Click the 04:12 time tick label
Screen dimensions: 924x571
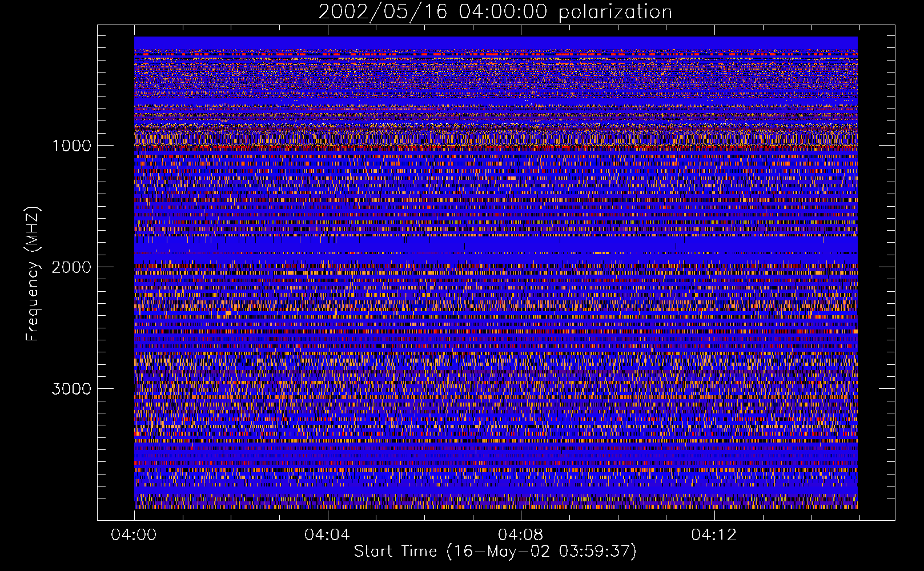714,535
